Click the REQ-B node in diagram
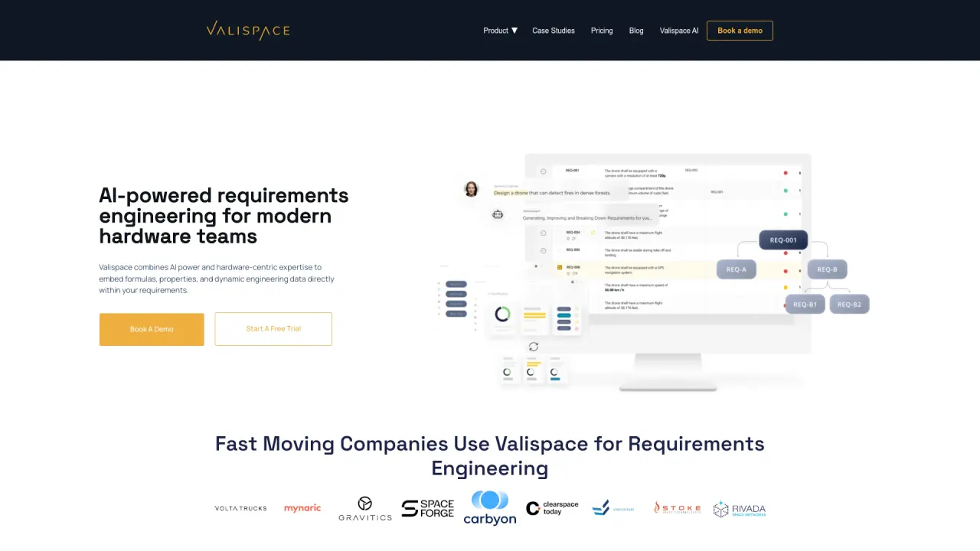This screenshot has width=980, height=551. tap(827, 269)
